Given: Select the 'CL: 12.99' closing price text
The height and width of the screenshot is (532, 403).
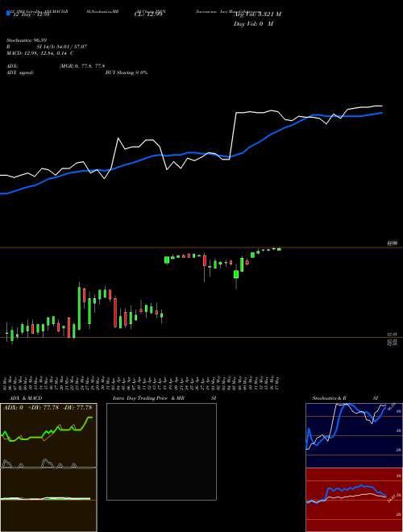Looking at the screenshot, I should (x=148, y=15).
